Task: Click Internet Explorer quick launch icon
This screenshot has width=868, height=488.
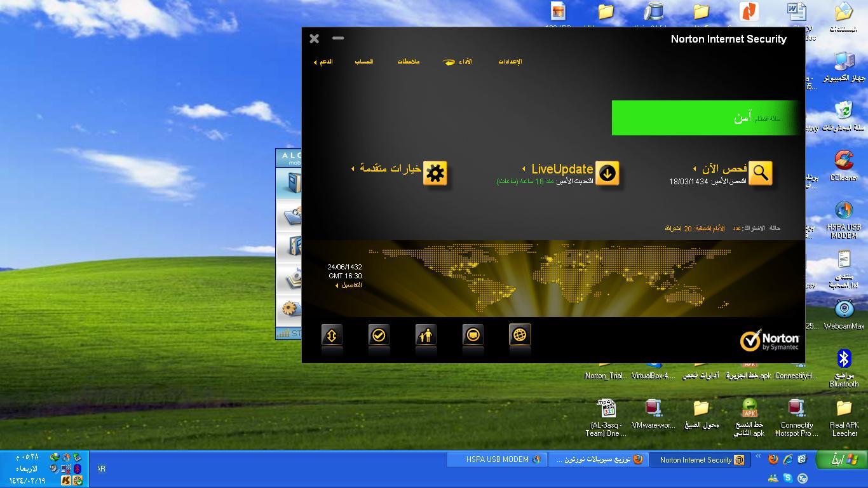Action: point(788,459)
